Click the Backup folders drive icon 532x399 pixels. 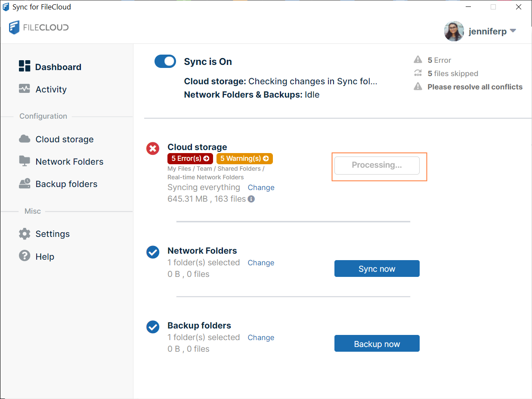point(25,184)
